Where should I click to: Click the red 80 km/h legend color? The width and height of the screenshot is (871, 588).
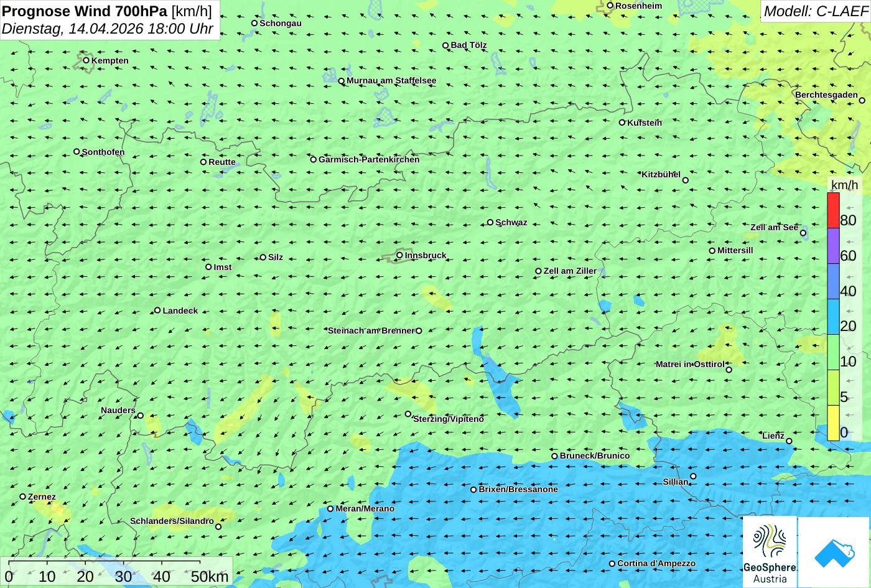(x=833, y=211)
